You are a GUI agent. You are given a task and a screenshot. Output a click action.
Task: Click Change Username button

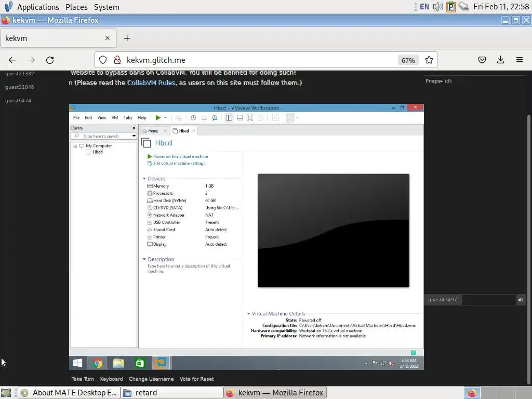pos(151,379)
